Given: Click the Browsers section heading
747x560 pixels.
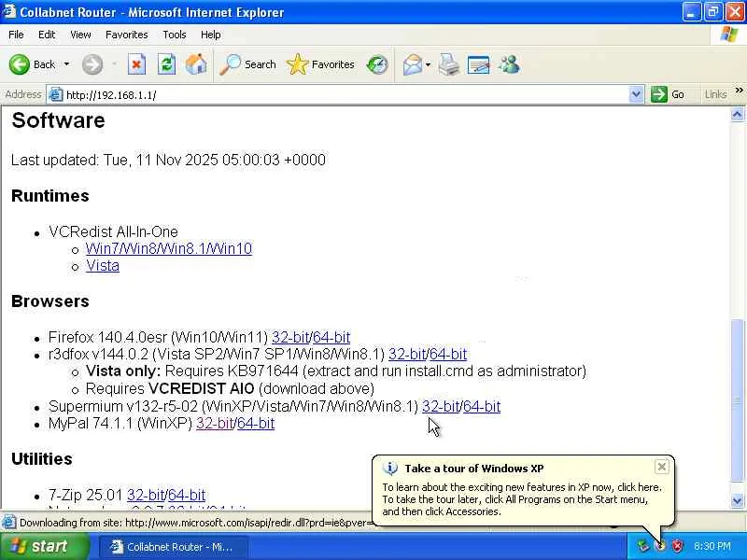Looking at the screenshot, I should pos(50,301).
